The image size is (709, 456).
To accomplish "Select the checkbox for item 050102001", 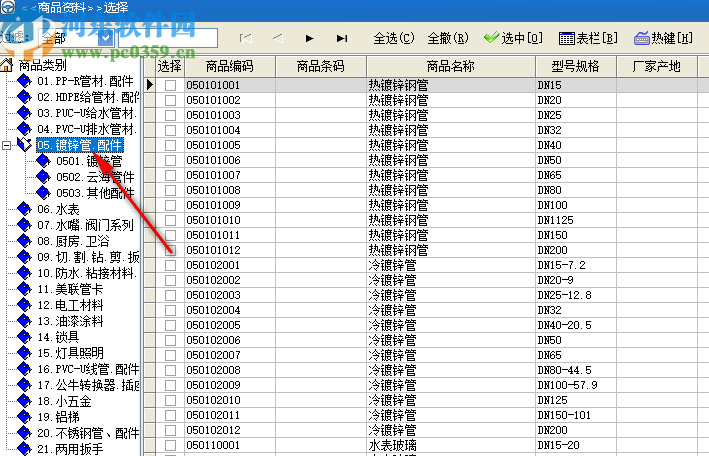I will click(x=170, y=266).
